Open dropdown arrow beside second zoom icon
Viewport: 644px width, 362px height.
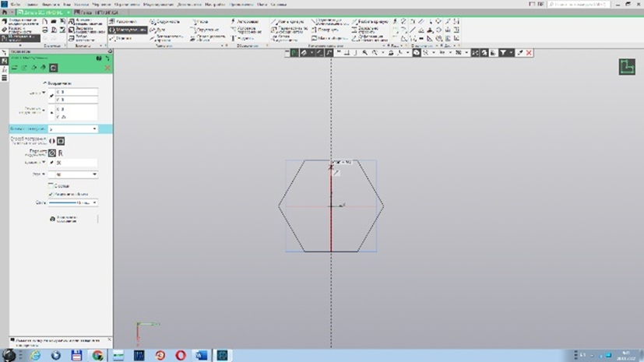(382, 53)
